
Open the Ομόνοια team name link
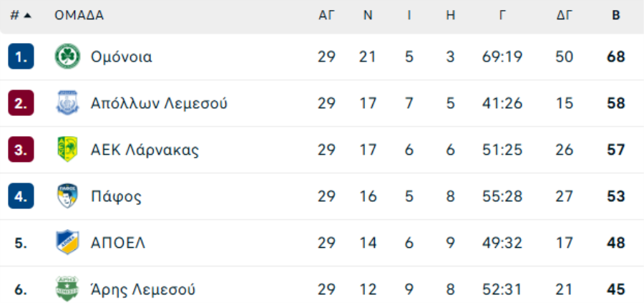tap(122, 57)
